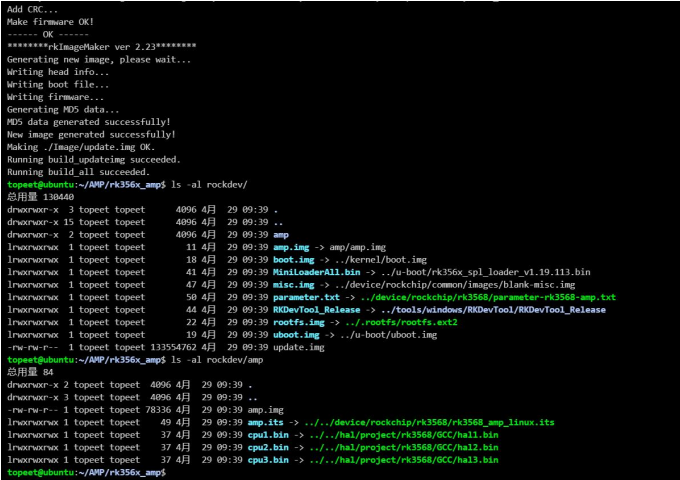The width and height of the screenshot is (680, 480).
Task: Click the 'cpu1.bin' symlink name
Action: click(x=268, y=435)
